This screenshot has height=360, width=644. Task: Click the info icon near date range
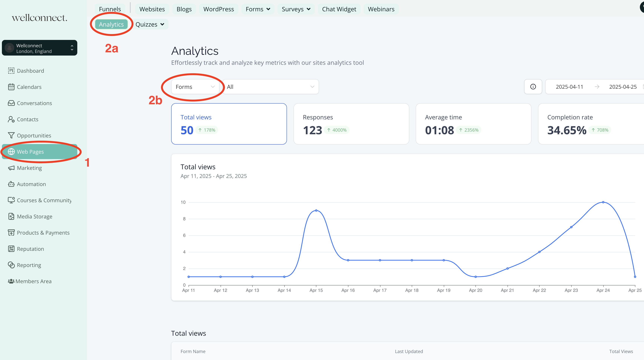click(533, 87)
